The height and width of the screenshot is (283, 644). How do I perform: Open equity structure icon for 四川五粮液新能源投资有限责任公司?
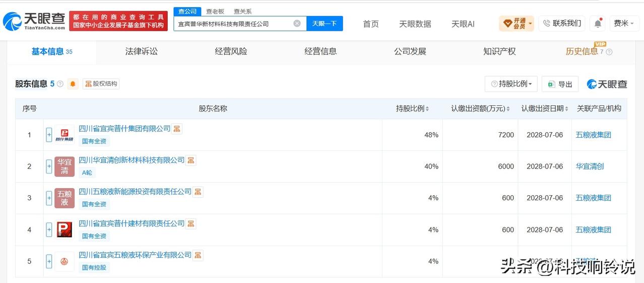pos(198,192)
